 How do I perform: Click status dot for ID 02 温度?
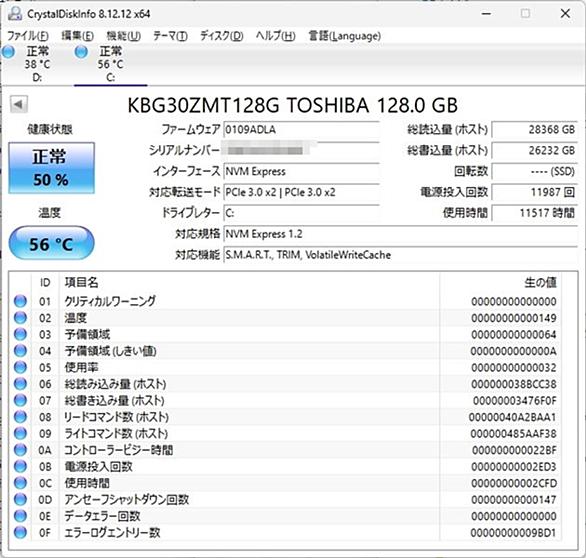click(20, 318)
